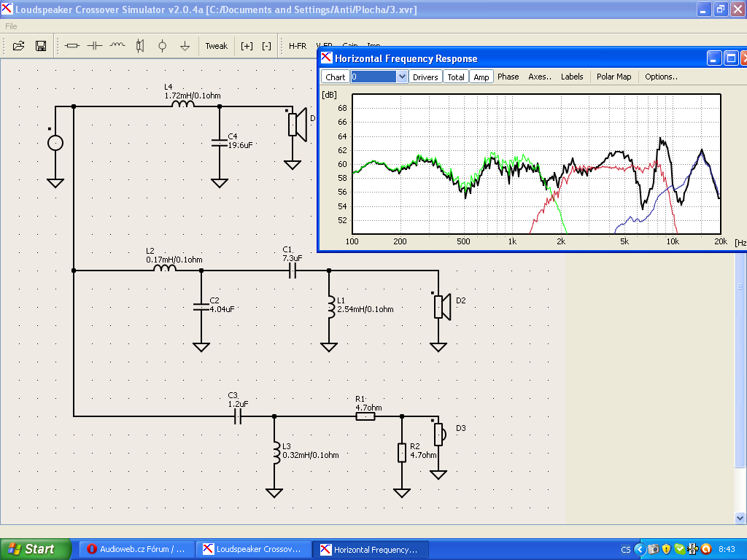Select the capacitor component tool
This screenshot has height=560, width=747.
coord(95,46)
